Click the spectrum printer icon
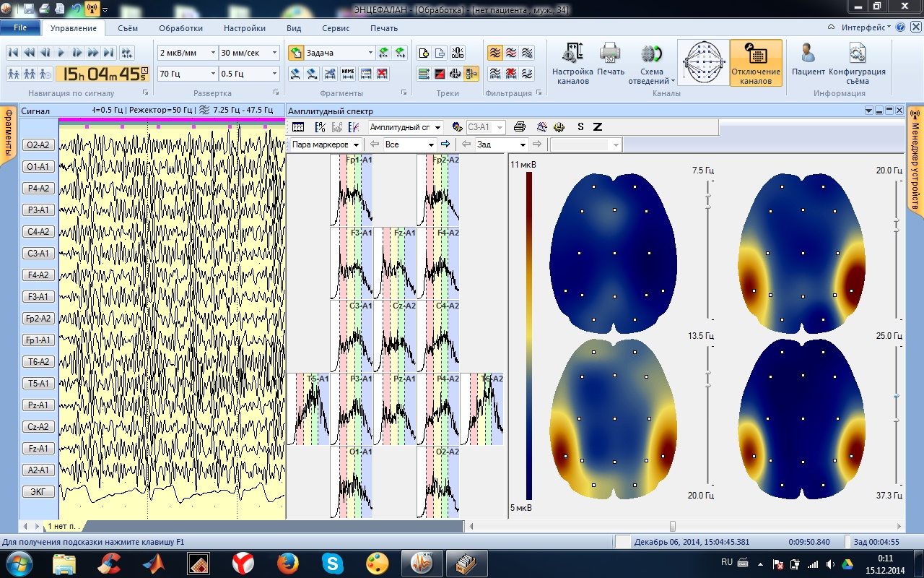Screen dimensions: 924x578 (519, 127)
